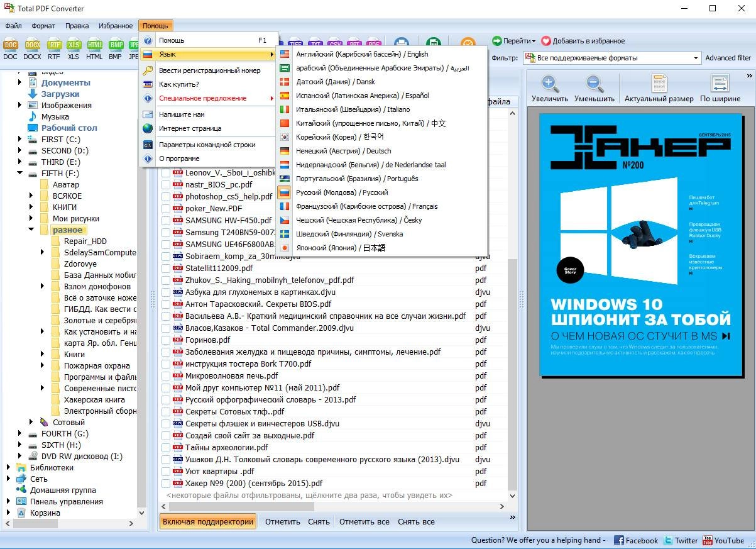Open the Избранное menu
Viewport: 756px width, 549px height.
116,26
